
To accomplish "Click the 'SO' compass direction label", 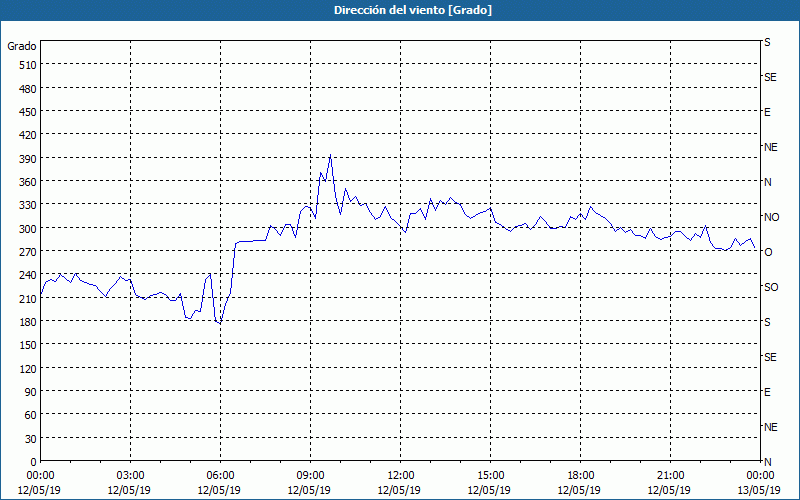I will pos(771,287).
